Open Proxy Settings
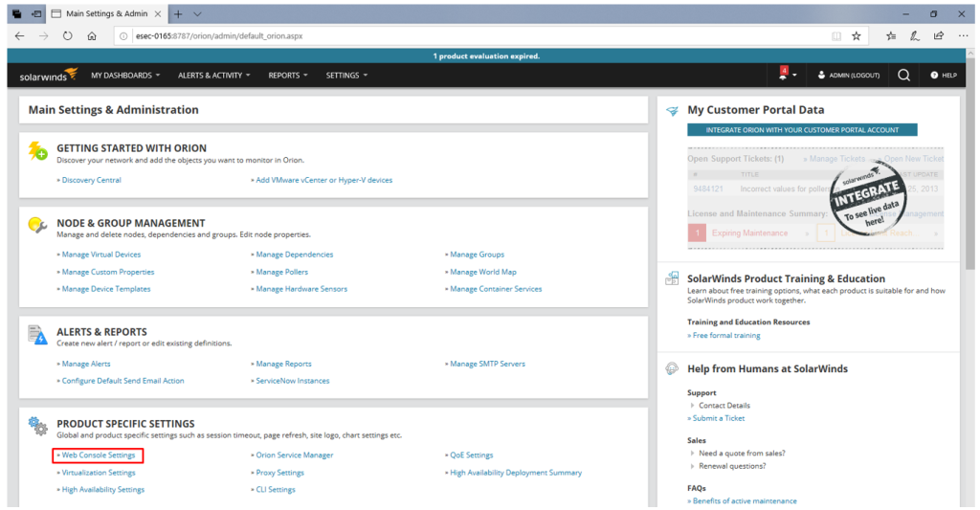Viewport: 980px width, 510px height. (x=280, y=473)
